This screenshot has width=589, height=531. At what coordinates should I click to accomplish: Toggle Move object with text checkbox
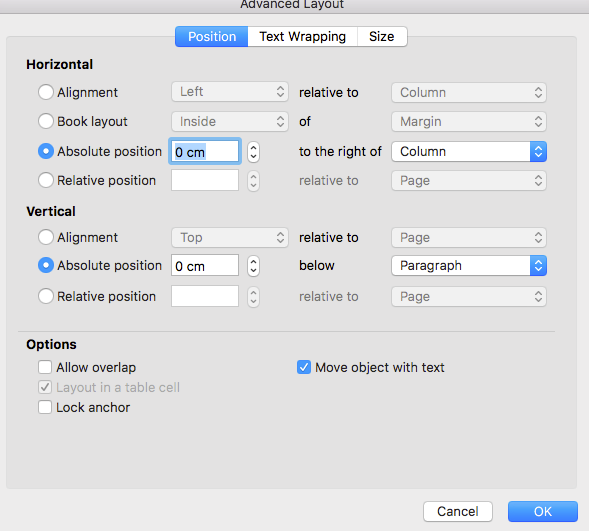tap(304, 367)
